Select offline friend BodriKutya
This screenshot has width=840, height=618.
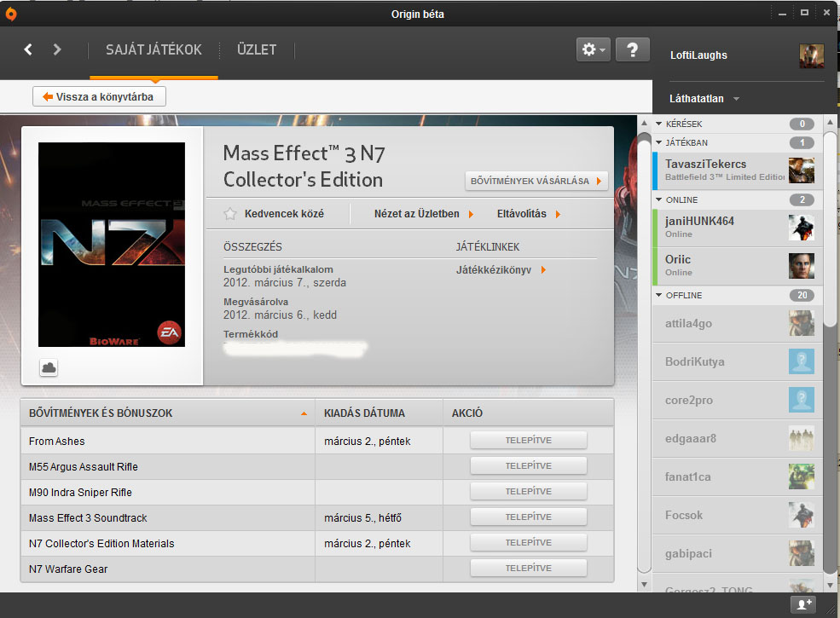[737, 362]
